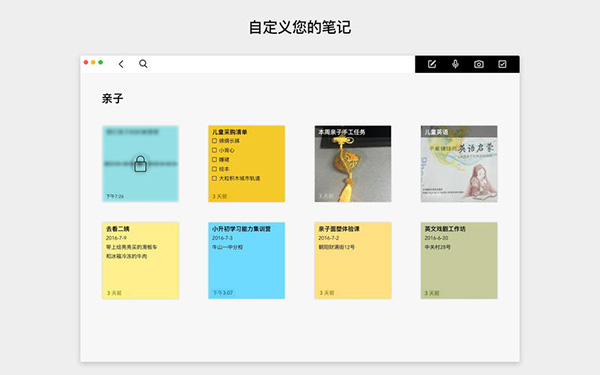600x375 pixels.
Task: Click the 牛山一中分校 text
Action: tap(228, 247)
